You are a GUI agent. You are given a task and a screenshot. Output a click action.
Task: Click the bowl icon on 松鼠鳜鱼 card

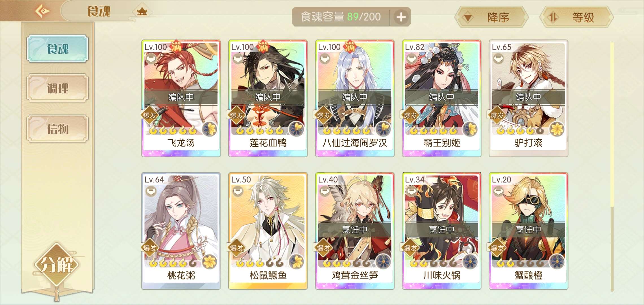tap(238, 191)
